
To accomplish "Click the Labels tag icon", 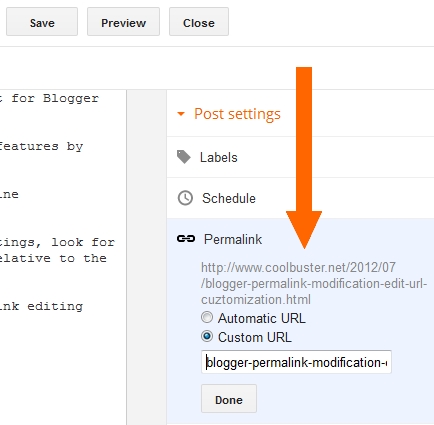I will point(184,157).
